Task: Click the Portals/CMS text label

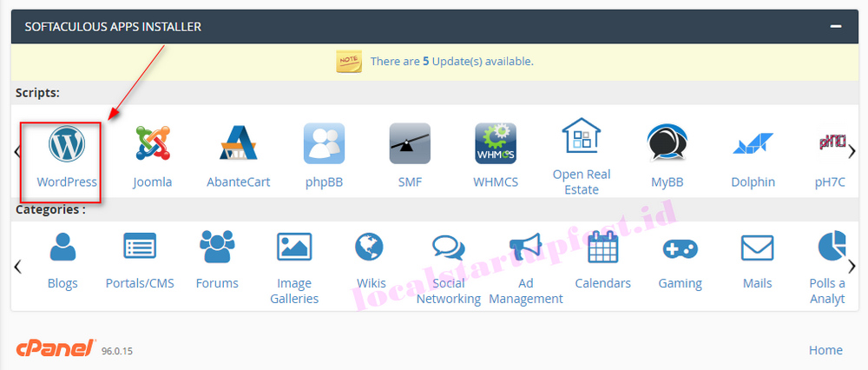Action: (140, 284)
